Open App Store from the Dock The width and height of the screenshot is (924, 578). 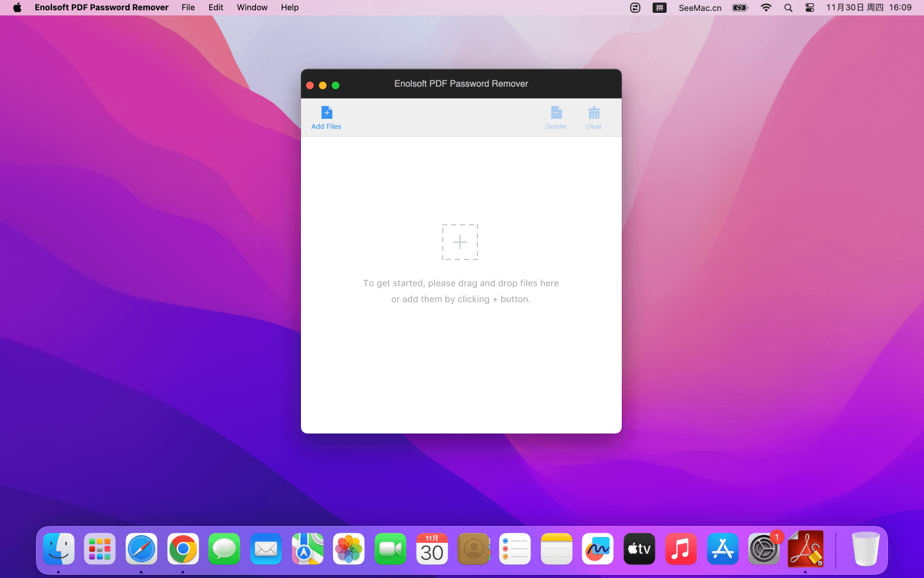coord(723,549)
